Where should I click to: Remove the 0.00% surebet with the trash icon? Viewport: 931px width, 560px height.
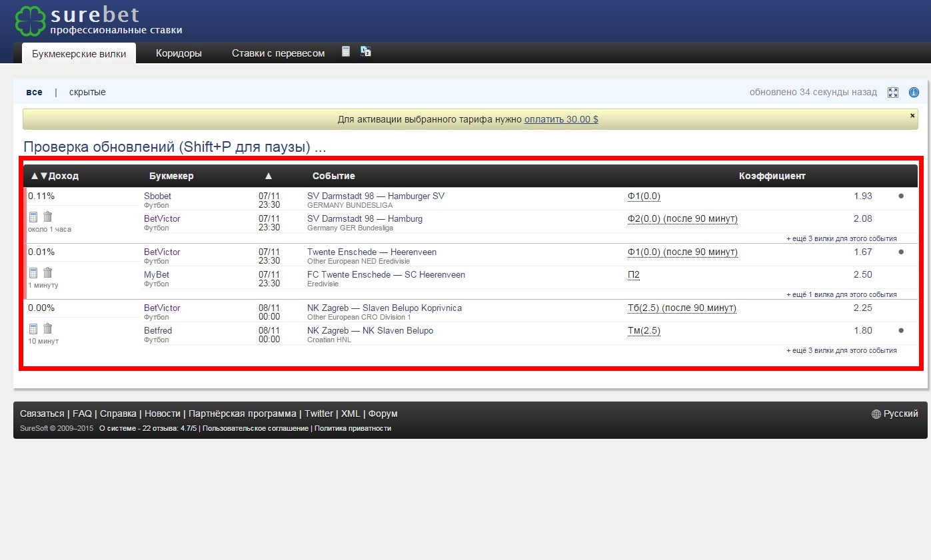pyautogui.click(x=47, y=328)
